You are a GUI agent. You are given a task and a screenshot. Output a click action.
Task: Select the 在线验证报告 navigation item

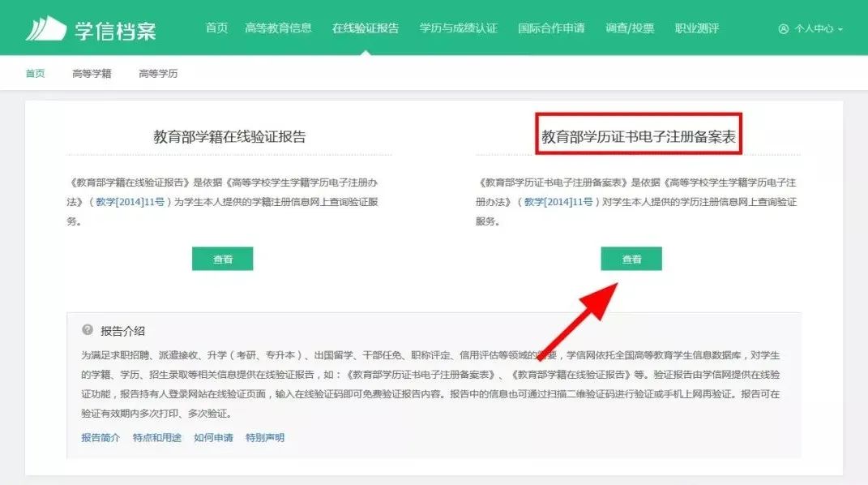[x=366, y=28]
